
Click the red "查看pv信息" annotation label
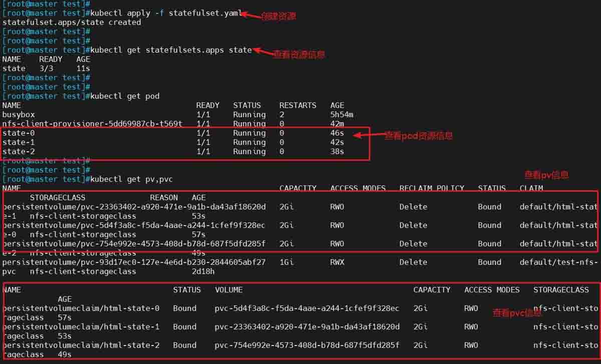(x=546, y=175)
